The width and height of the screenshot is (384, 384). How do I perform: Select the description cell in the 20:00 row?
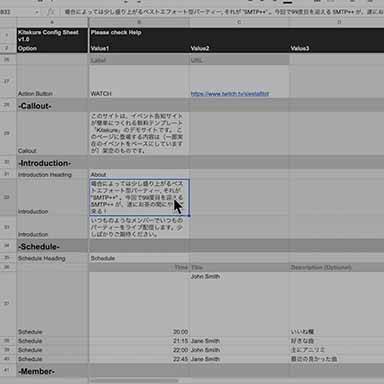point(337,304)
